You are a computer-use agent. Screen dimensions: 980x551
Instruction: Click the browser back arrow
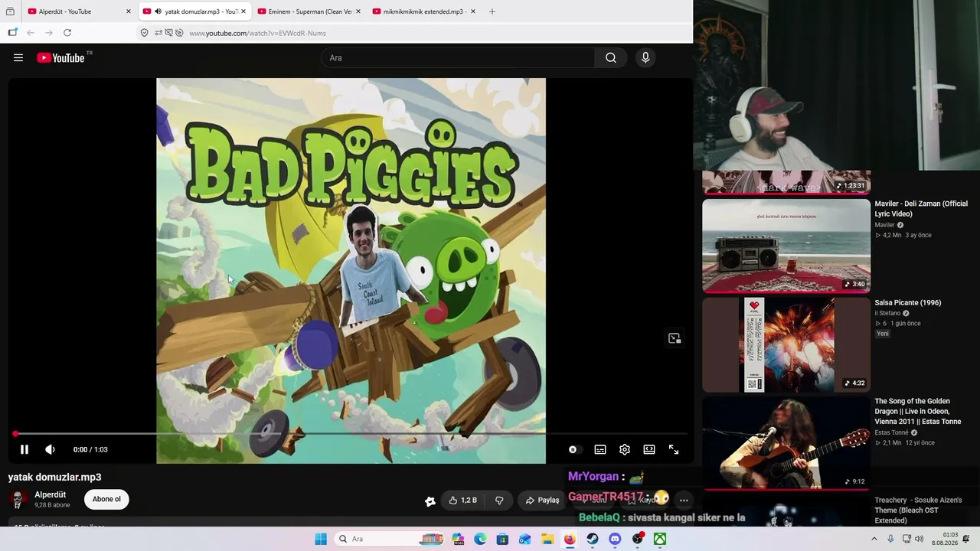31,33
